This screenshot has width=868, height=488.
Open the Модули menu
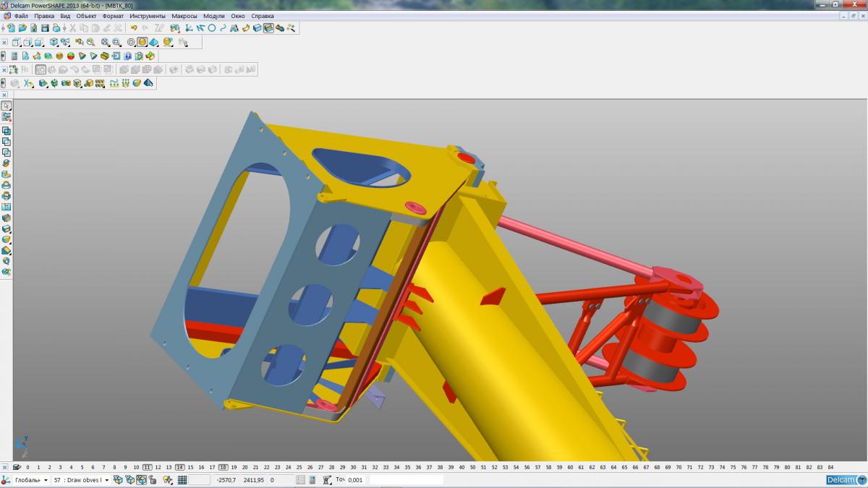coord(214,16)
